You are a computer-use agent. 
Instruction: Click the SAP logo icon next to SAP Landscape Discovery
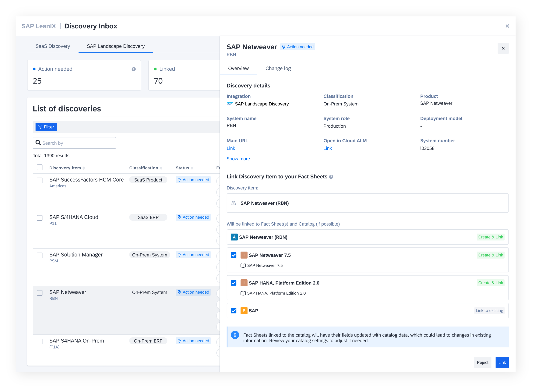230,104
